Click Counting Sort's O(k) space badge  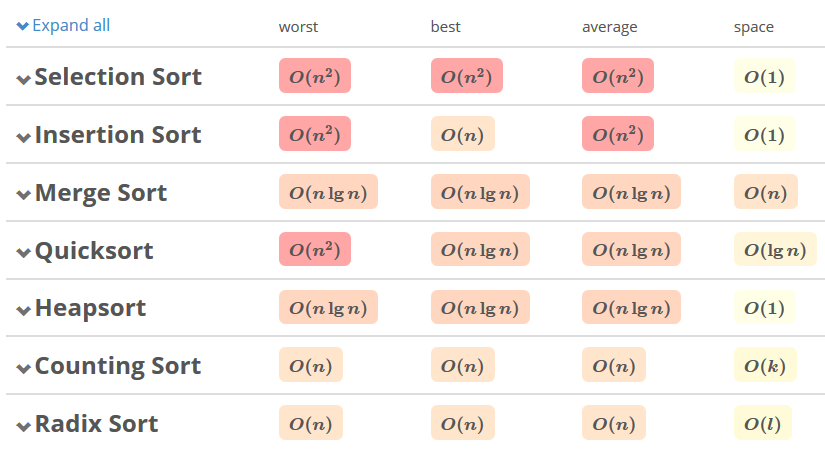(765, 366)
